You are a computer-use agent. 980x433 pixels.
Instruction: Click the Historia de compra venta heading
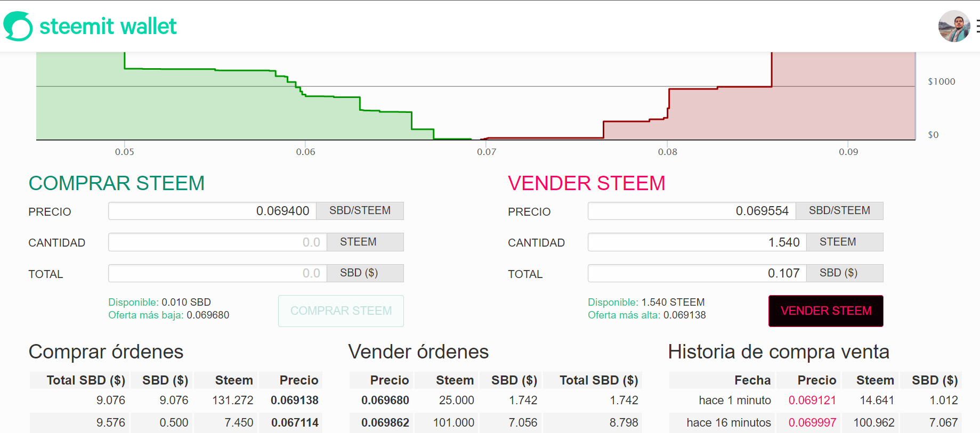pos(779,352)
